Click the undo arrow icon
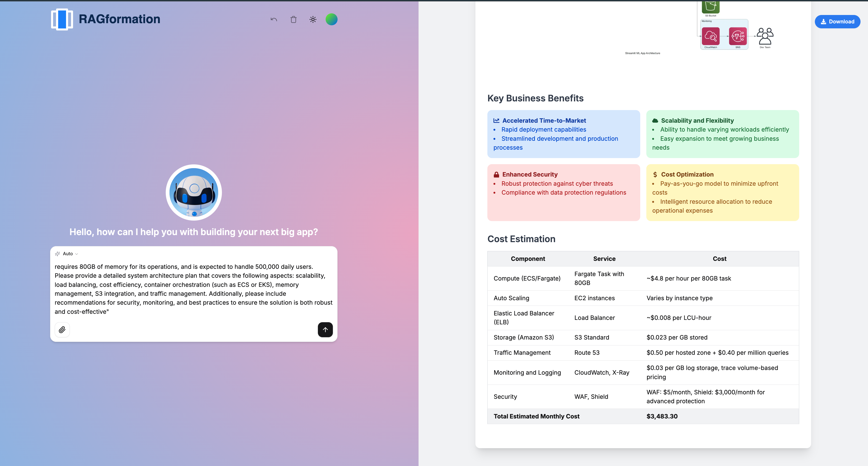This screenshot has height=466, width=868. (274, 20)
